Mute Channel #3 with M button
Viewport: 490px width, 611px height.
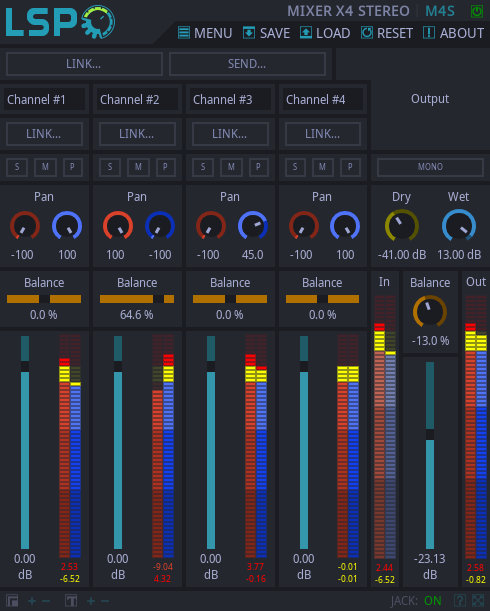231,167
